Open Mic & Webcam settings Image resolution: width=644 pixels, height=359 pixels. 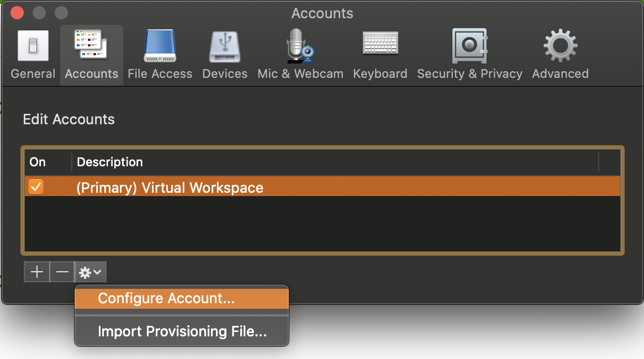click(x=300, y=55)
